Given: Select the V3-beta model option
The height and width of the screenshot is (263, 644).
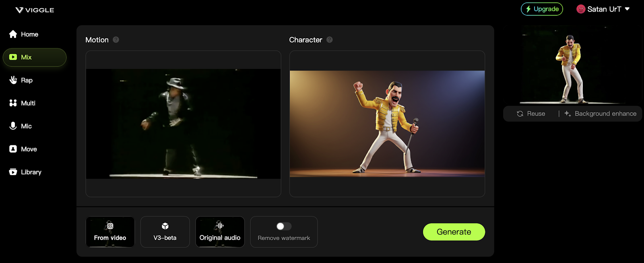Looking at the screenshot, I should click(x=165, y=232).
